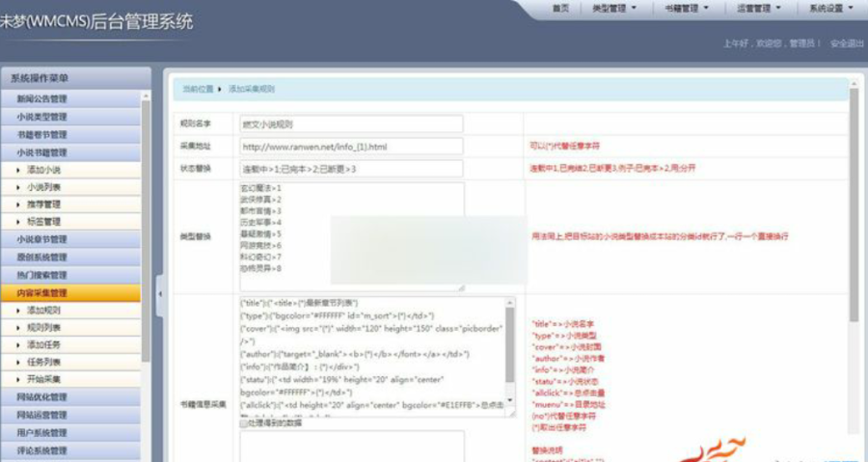Screen dimensions: 868x462
Task: Open 标签管理 in sidebar
Action: [70, 221]
